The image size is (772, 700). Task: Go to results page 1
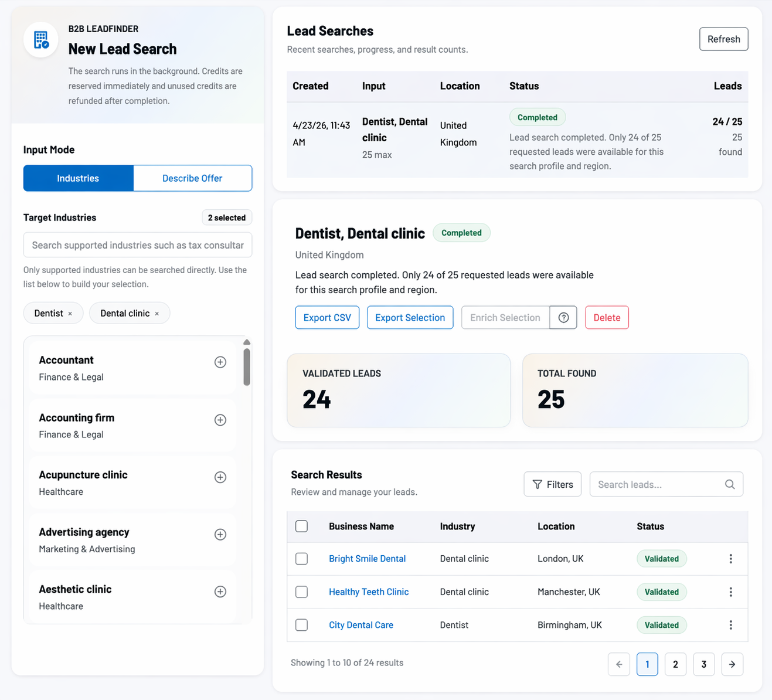647,664
